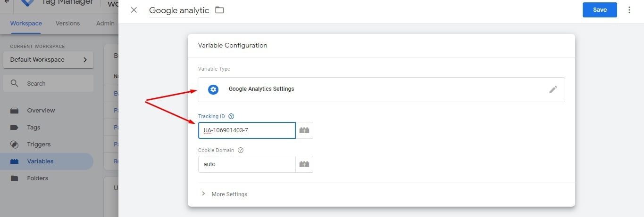
Task: Switch to the Admin tab
Action: coord(105,24)
